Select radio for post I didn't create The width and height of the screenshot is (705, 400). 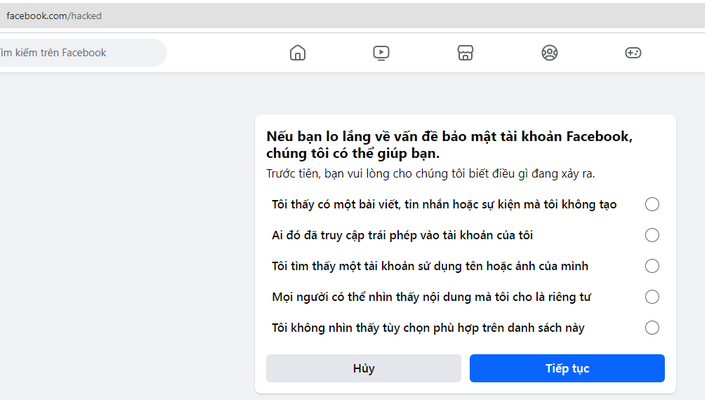[652, 204]
